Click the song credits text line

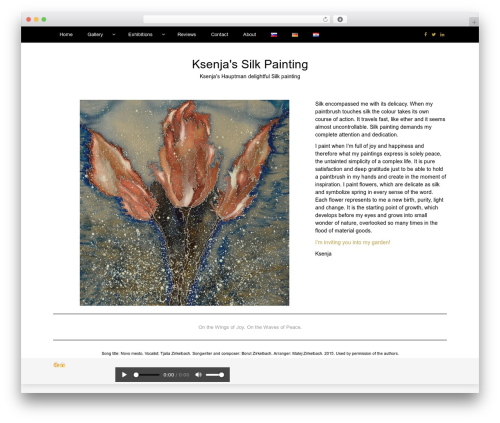pos(250,353)
